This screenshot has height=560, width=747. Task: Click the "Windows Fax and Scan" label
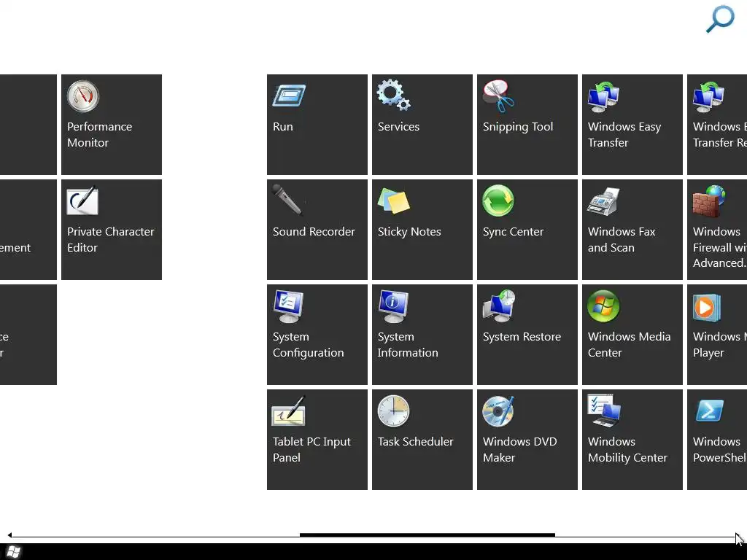coord(622,239)
